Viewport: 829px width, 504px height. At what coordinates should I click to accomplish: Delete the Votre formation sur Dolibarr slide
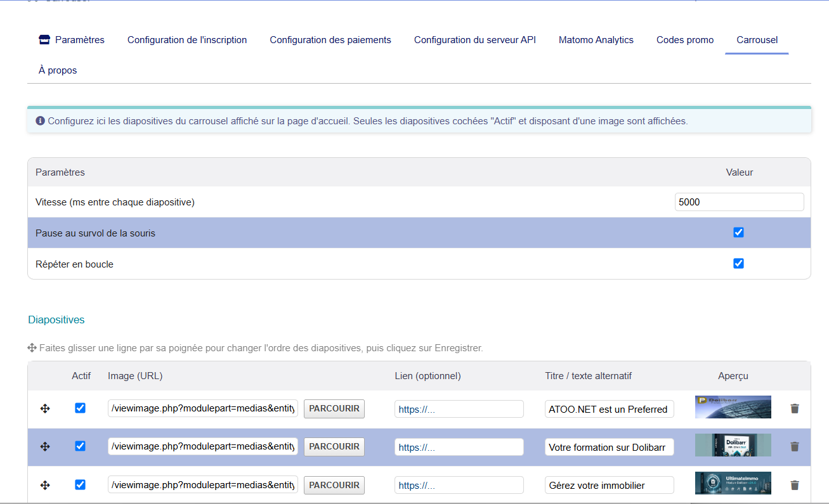(x=794, y=447)
